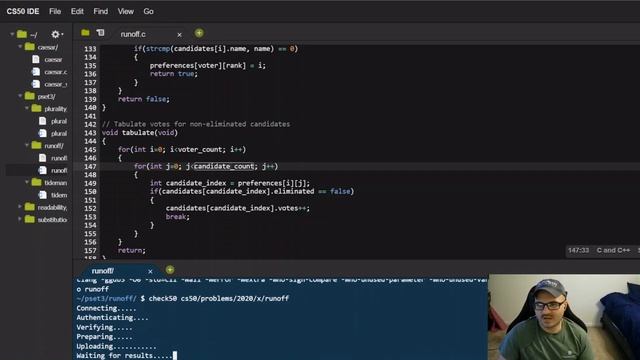This screenshot has height=360, width=640.
Task: Close the runoff/ terminal tab
Action: 150,271
